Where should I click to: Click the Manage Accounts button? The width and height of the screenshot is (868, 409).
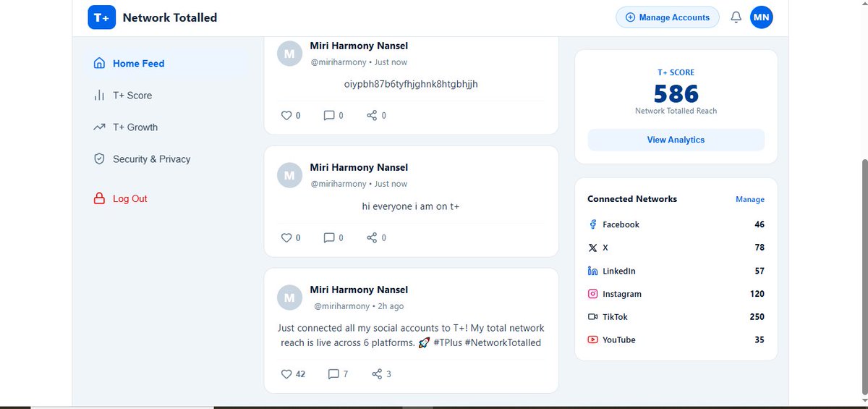point(668,17)
